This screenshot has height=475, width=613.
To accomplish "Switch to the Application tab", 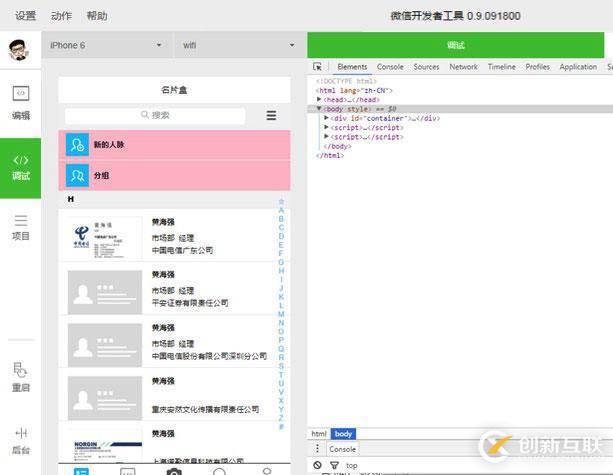I will [578, 67].
